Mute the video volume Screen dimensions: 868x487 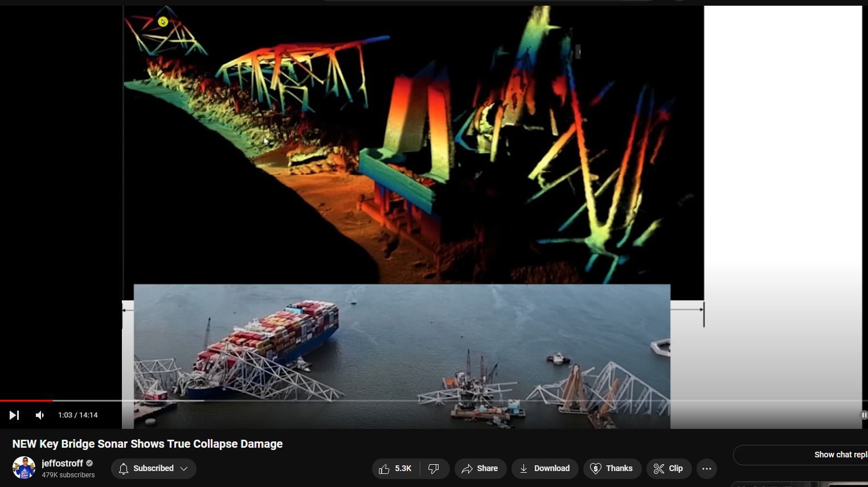click(40, 415)
